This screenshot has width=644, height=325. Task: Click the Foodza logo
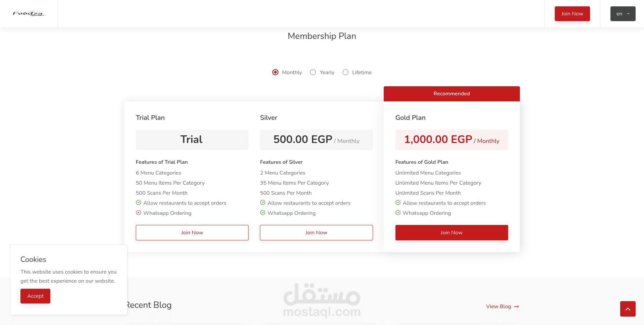coord(29,13)
